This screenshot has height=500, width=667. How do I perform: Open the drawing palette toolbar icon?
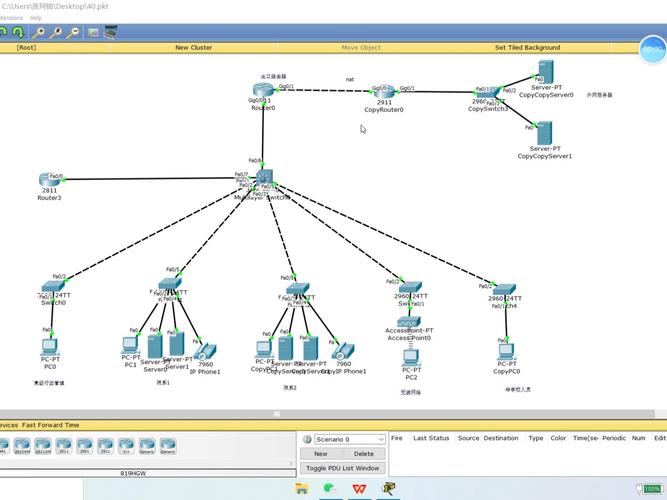[x=93, y=32]
